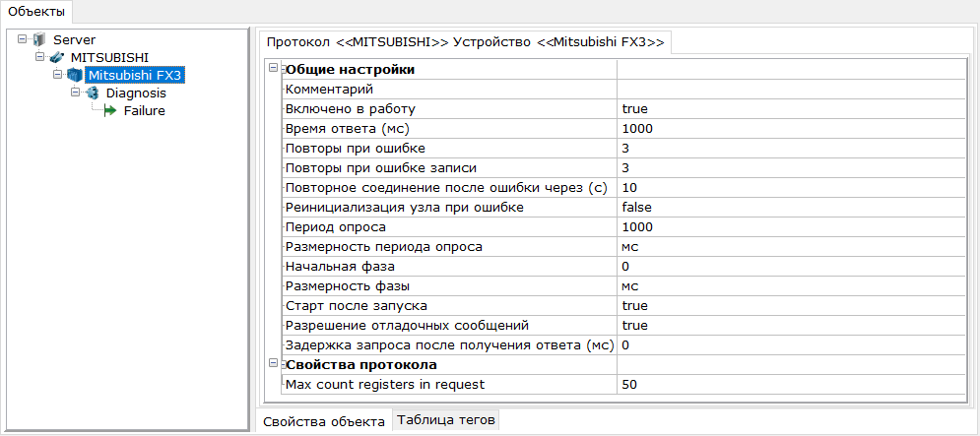Select the Задержка запроса после получения label
This screenshot has width=980, height=436.
pos(449,345)
